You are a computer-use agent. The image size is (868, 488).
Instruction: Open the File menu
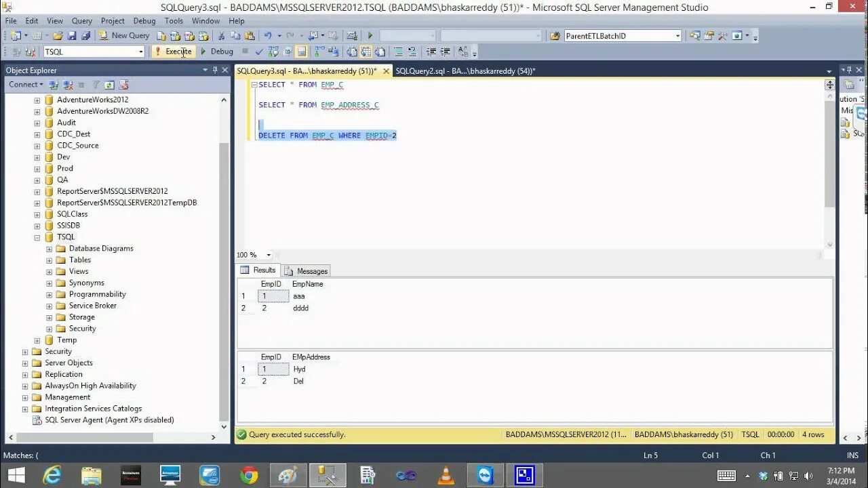pyautogui.click(x=11, y=21)
